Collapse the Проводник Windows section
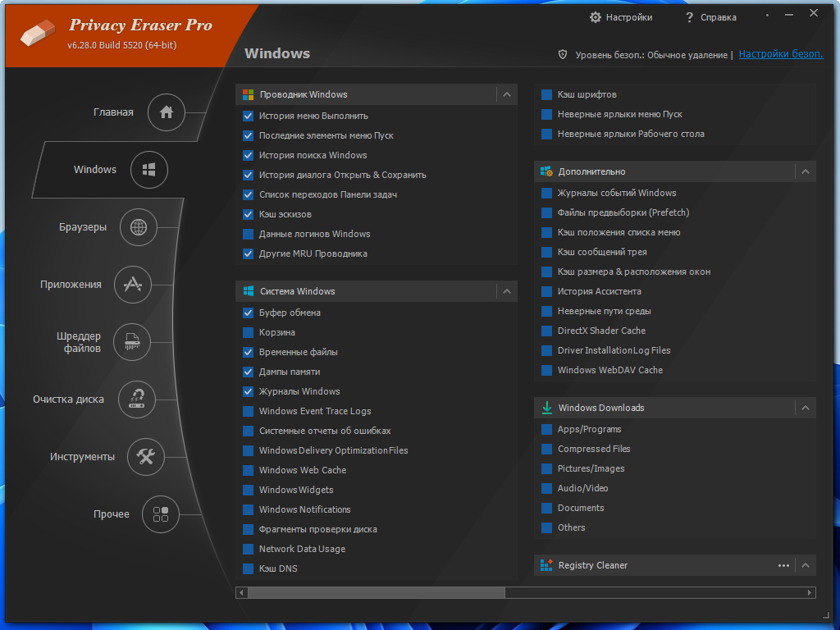 [x=507, y=94]
